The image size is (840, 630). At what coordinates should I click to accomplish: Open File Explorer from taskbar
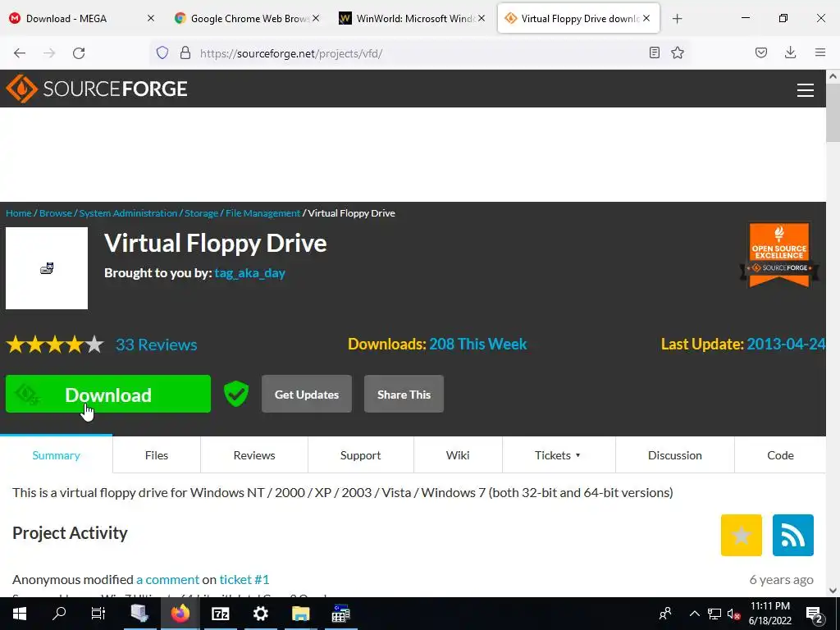[x=300, y=614]
